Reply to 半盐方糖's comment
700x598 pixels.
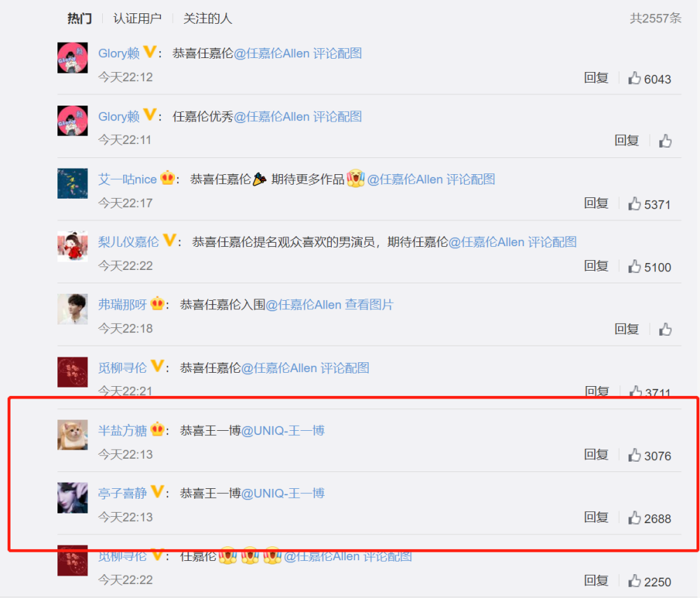tap(596, 455)
